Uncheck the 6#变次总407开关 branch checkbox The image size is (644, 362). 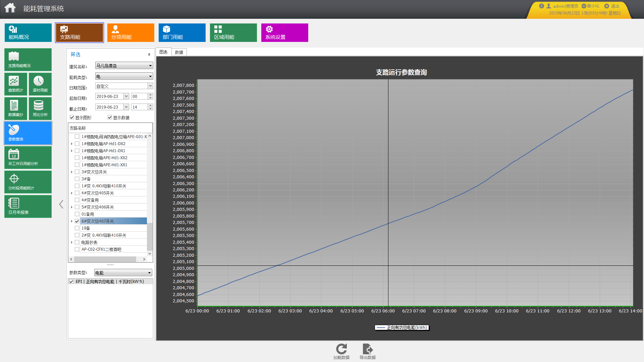point(77,221)
